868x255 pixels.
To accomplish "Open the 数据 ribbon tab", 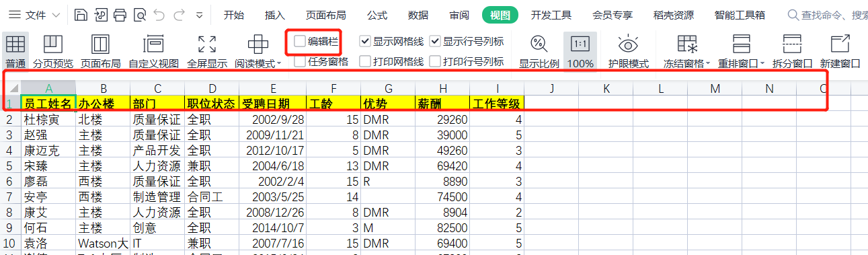I will pyautogui.click(x=418, y=15).
